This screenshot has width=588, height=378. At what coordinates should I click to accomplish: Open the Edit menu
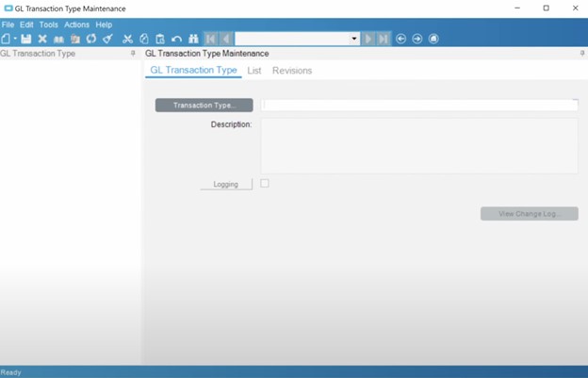point(26,25)
